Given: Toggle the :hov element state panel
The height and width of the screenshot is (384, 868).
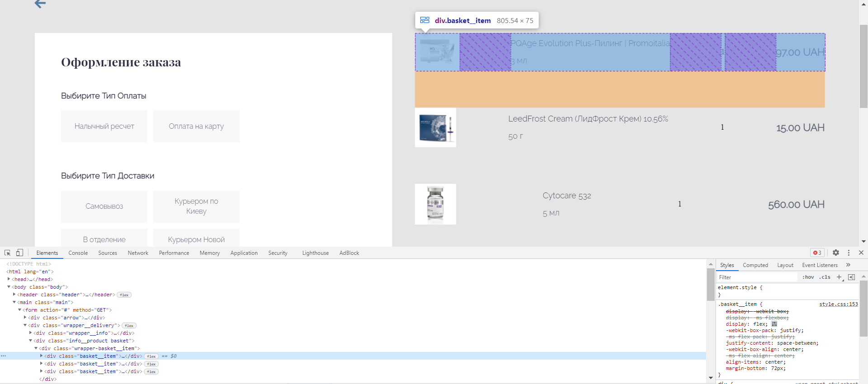Looking at the screenshot, I should (808, 277).
